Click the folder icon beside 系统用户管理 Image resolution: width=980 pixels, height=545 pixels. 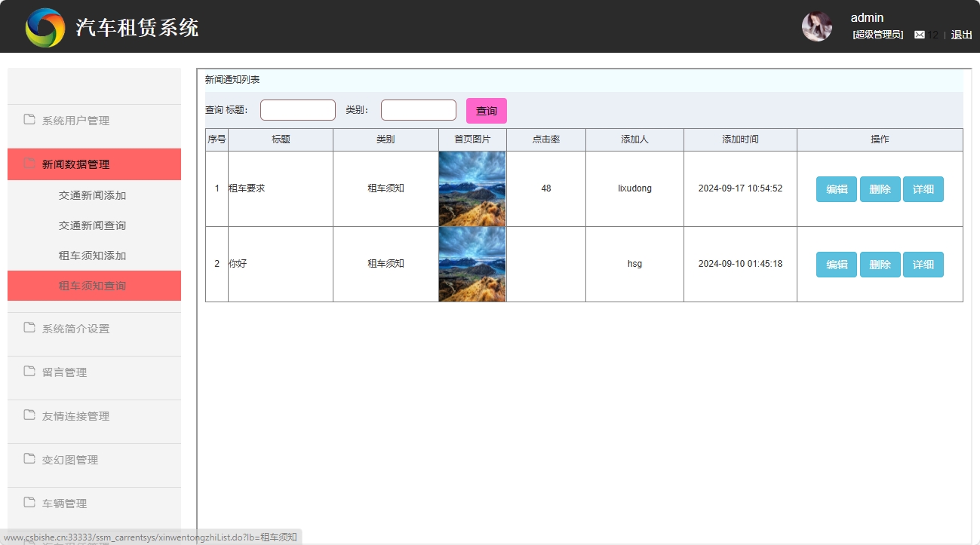(x=29, y=119)
